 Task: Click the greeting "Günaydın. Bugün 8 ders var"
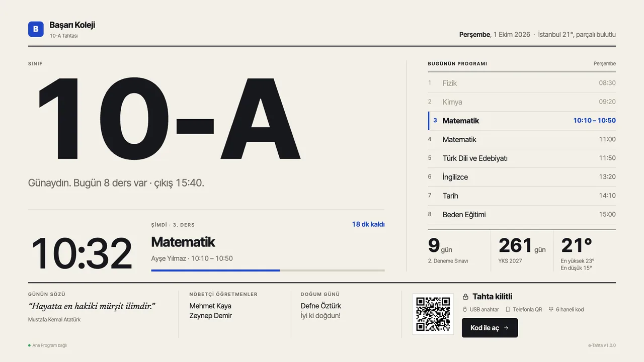(88, 183)
